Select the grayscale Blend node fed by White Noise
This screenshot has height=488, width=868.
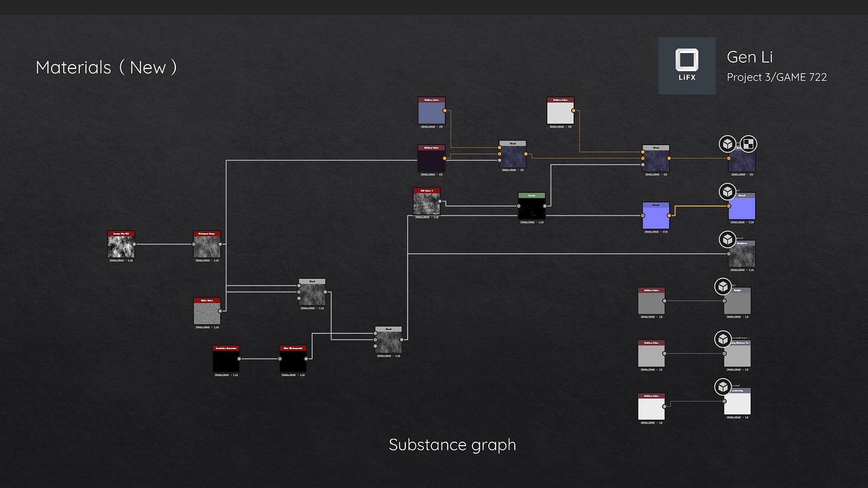[x=312, y=292]
